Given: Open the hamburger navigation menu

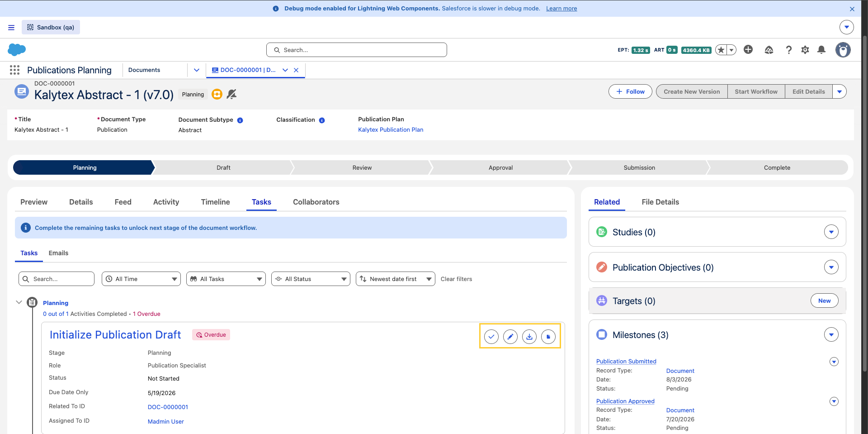Looking at the screenshot, I should pos(11,28).
